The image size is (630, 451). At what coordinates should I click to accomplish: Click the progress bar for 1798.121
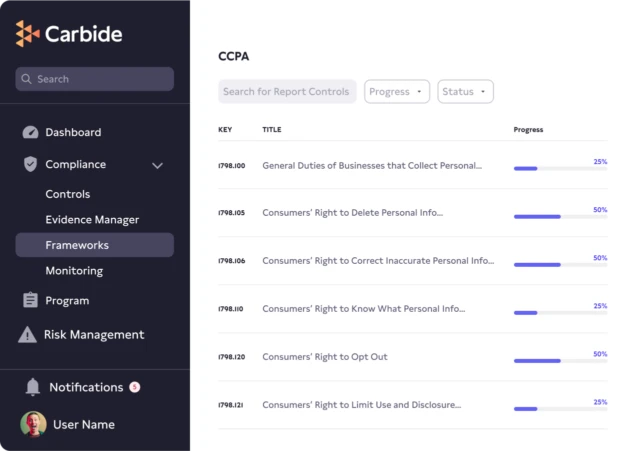tap(560, 409)
